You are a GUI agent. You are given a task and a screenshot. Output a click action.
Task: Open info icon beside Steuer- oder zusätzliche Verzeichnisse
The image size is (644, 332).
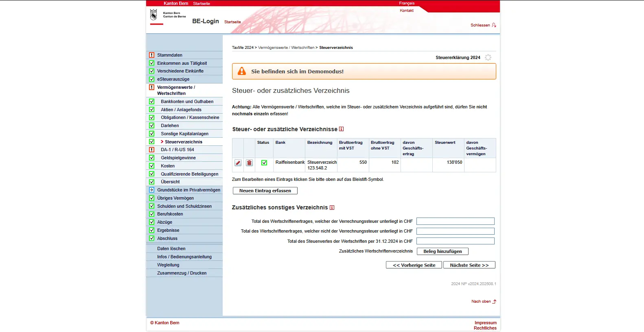click(342, 129)
